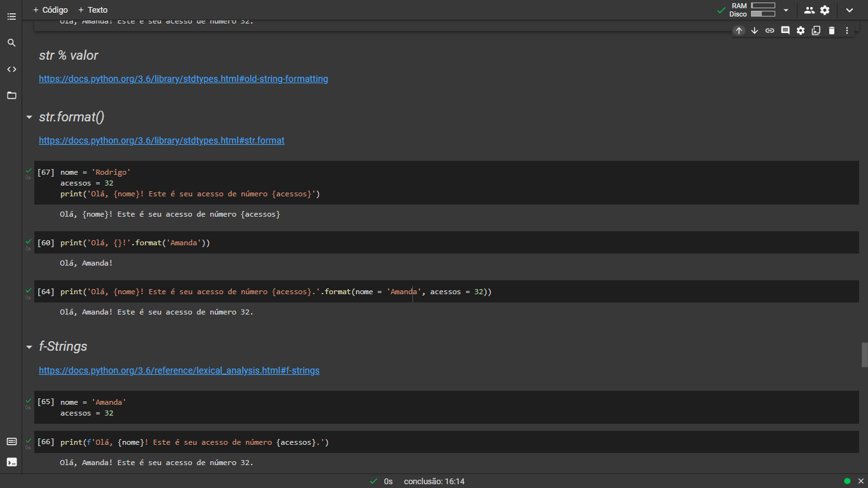This screenshot has height=488, width=868.
Task: Open the code snippets sidebar icon
Action: [11, 69]
